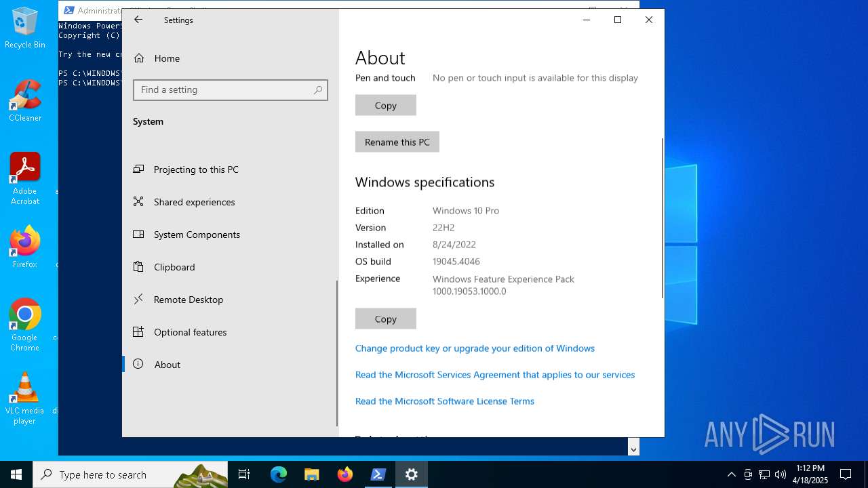The image size is (868, 488).
Task: Click the Find a setting search box
Action: coord(231,89)
